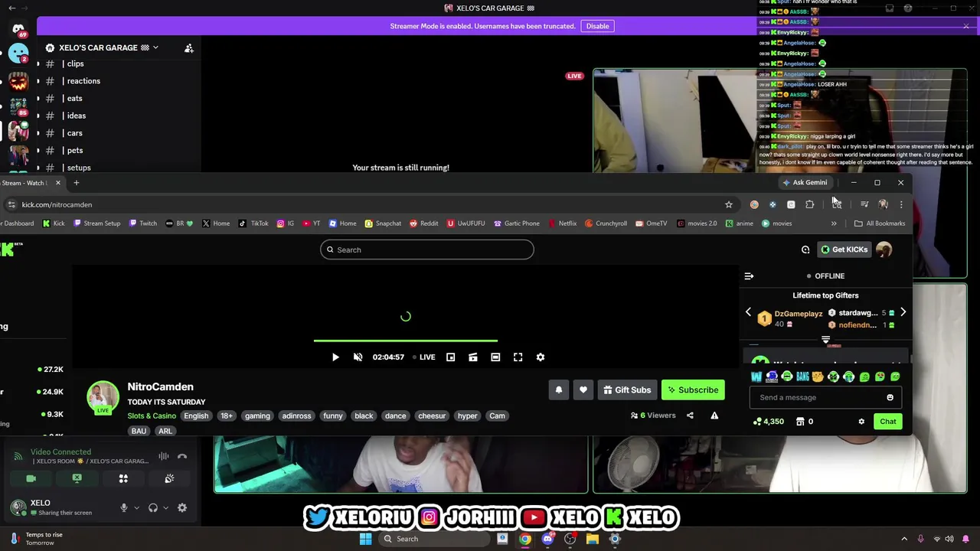980x551 pixels.
Task: Play the Kick stream video
Action: pos(335,357)
